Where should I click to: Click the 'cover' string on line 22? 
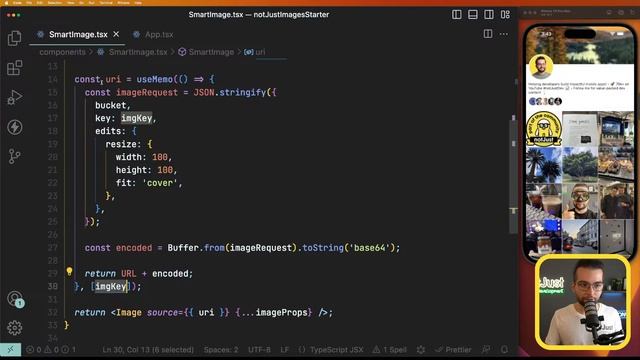click(x=160, y=183)
